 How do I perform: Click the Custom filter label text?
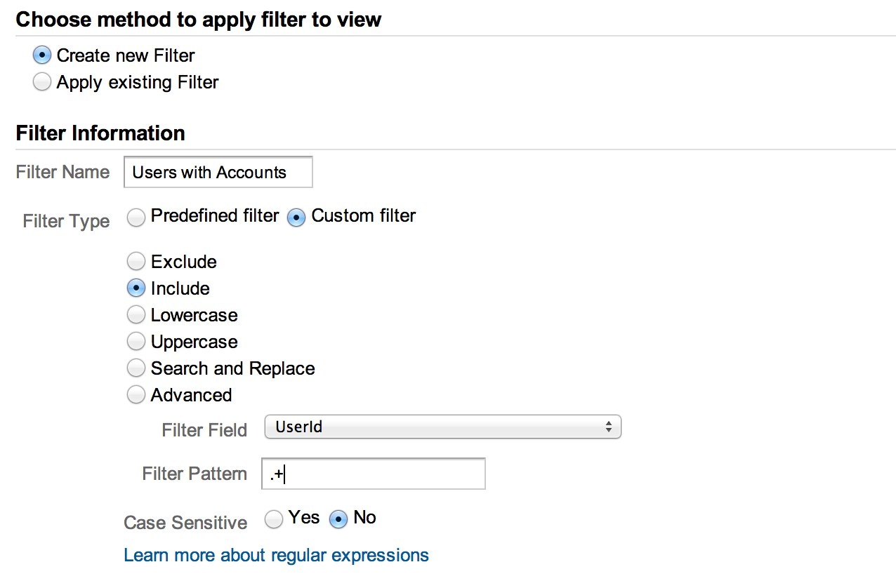pos(363,216)
